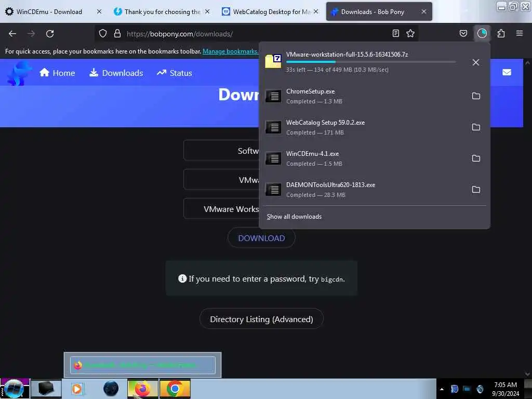Click the WinCDEmu-4.1.exe file icon
The image size is (532, 399).
pyautogui.click(x=273, y=158)
